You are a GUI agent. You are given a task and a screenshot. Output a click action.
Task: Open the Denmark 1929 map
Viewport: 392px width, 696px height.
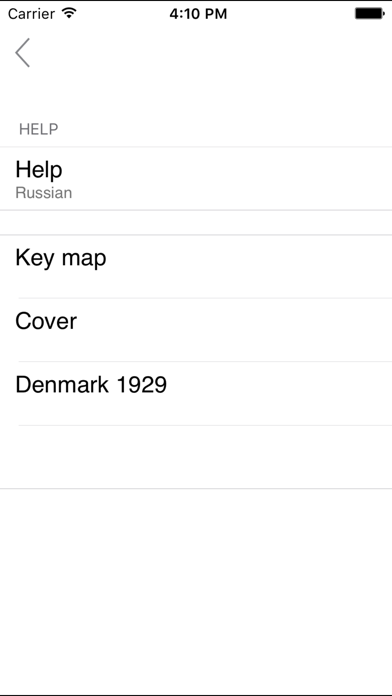(196, 393)
